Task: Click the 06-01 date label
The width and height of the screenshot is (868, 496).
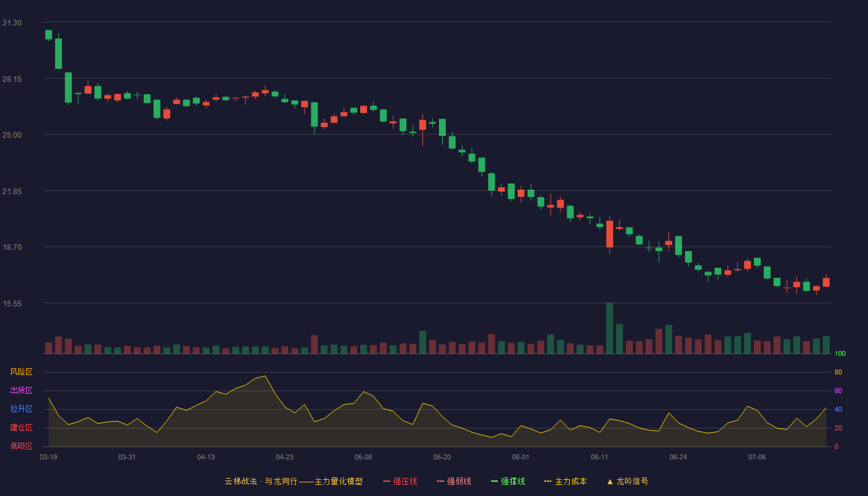Action: click(x=521, y=457)
